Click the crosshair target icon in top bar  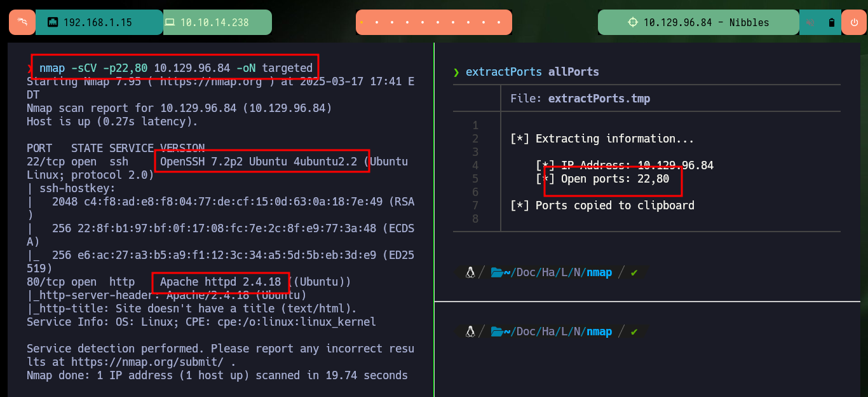coord(632,22)
